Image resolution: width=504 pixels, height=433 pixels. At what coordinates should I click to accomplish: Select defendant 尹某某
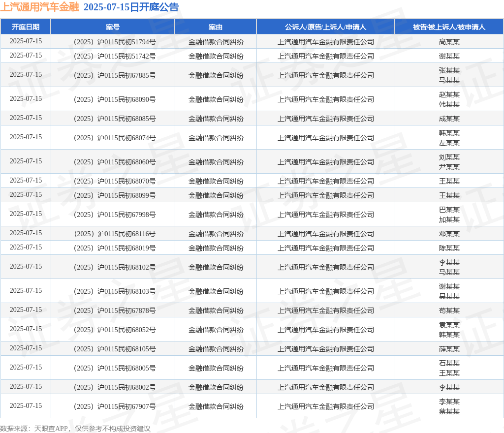(x=449, y=167)
